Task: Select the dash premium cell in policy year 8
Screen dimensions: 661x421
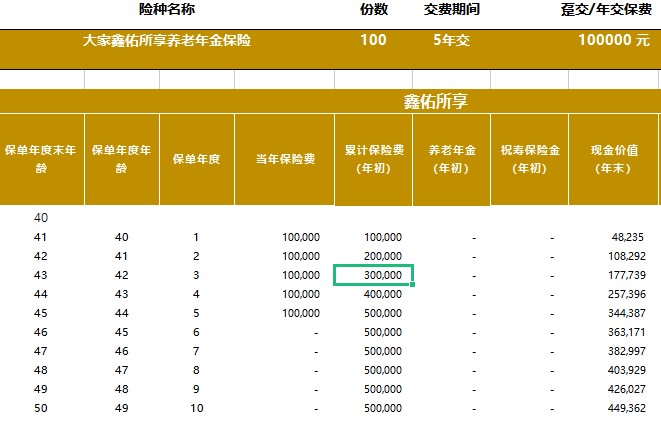Action: pos(316,371)
